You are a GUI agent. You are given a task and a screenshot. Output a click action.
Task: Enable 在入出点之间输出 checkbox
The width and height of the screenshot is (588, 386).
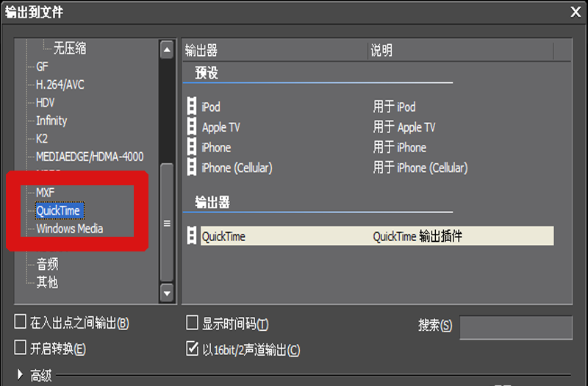pos(21,322)
